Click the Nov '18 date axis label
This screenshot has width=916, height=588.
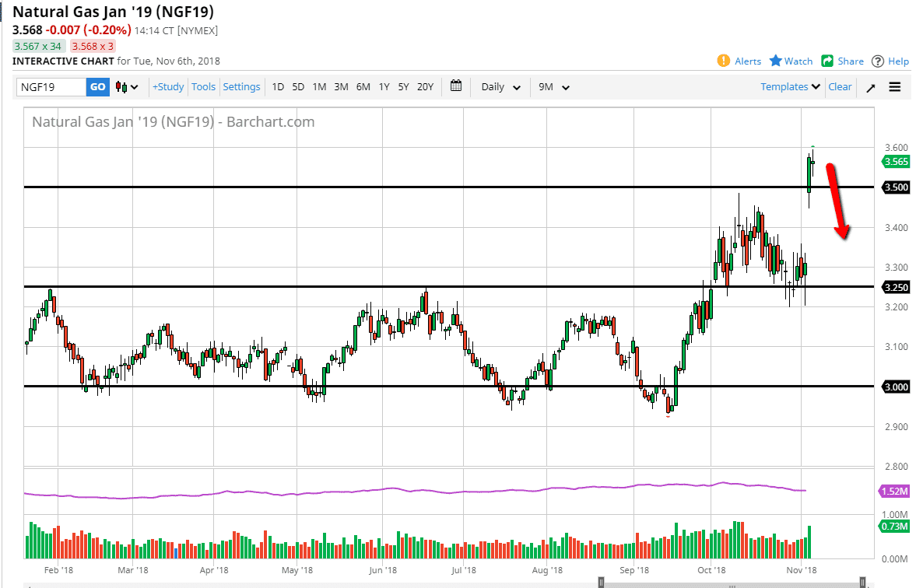802,570
